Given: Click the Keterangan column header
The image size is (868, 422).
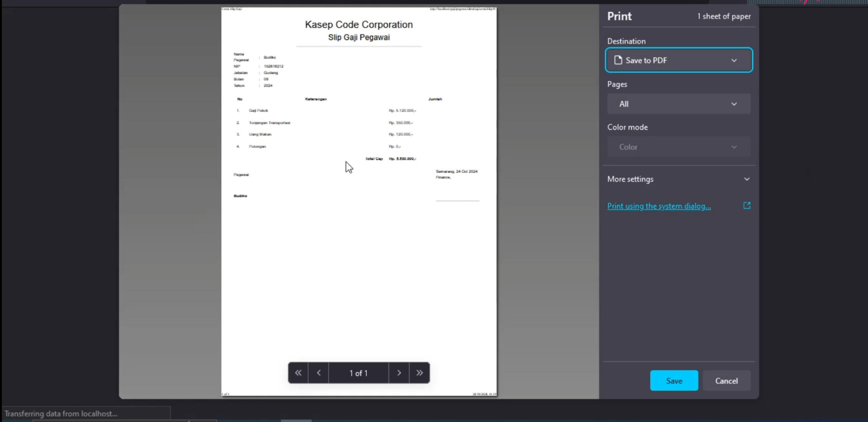Looking at the screenshot, I should pyautogui.click(x=316, y=99).
